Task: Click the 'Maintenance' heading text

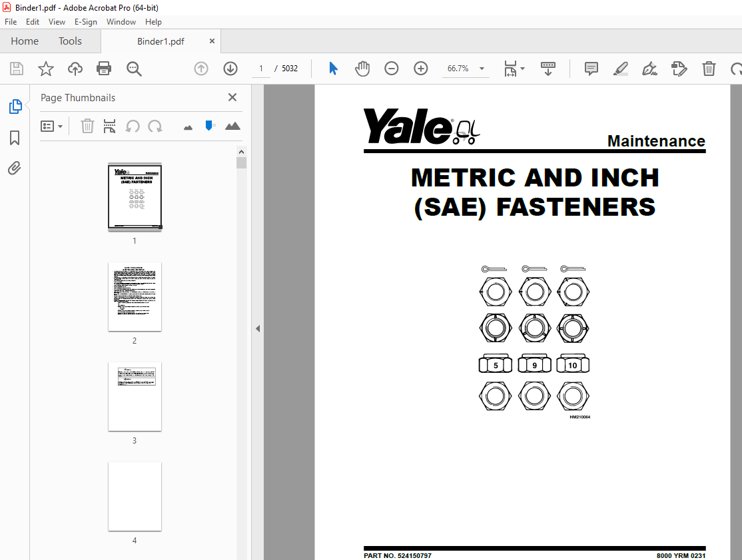Action: pyautogui.click(x=656, y=141)
